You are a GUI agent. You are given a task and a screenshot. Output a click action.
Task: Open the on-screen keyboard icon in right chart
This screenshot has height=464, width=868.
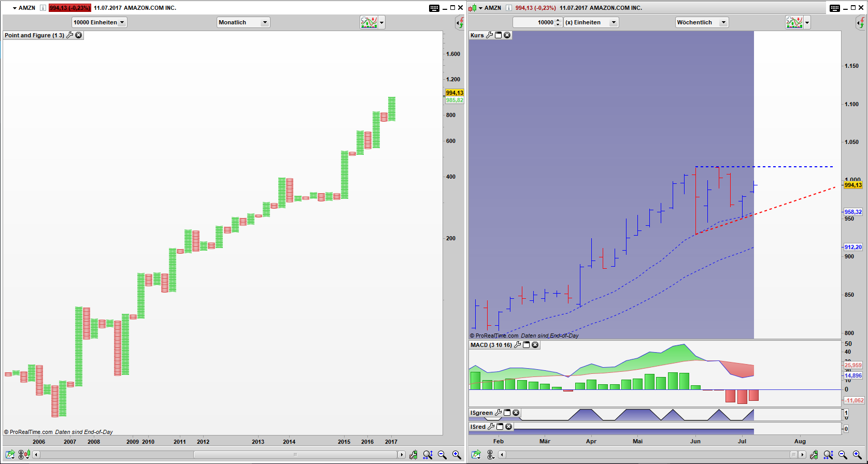(834, 8)
